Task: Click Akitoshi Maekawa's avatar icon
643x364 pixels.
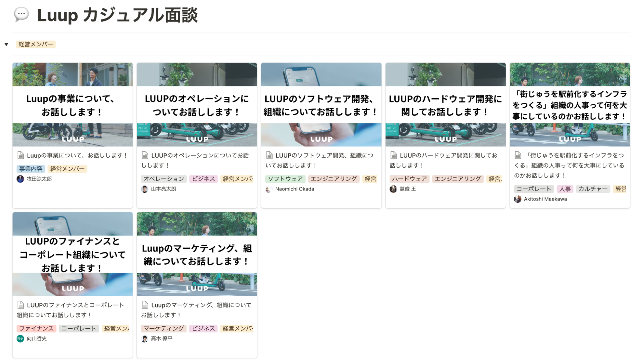Action: point(518,199)
